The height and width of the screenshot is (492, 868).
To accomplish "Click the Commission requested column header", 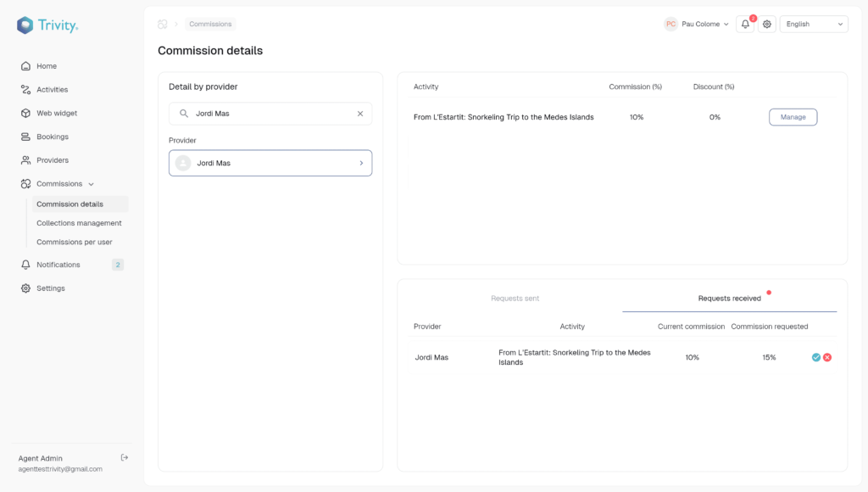I will [x=770, y=327].
